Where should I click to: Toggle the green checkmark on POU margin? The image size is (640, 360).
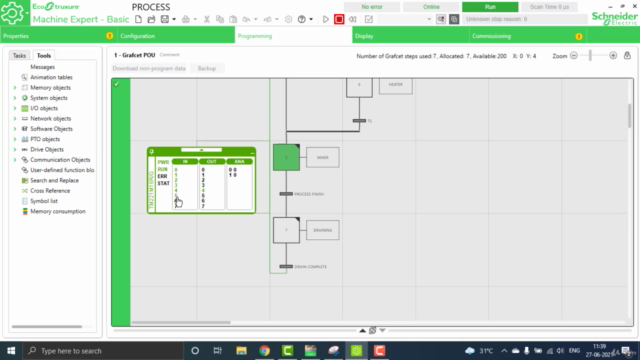pos(116,84)
